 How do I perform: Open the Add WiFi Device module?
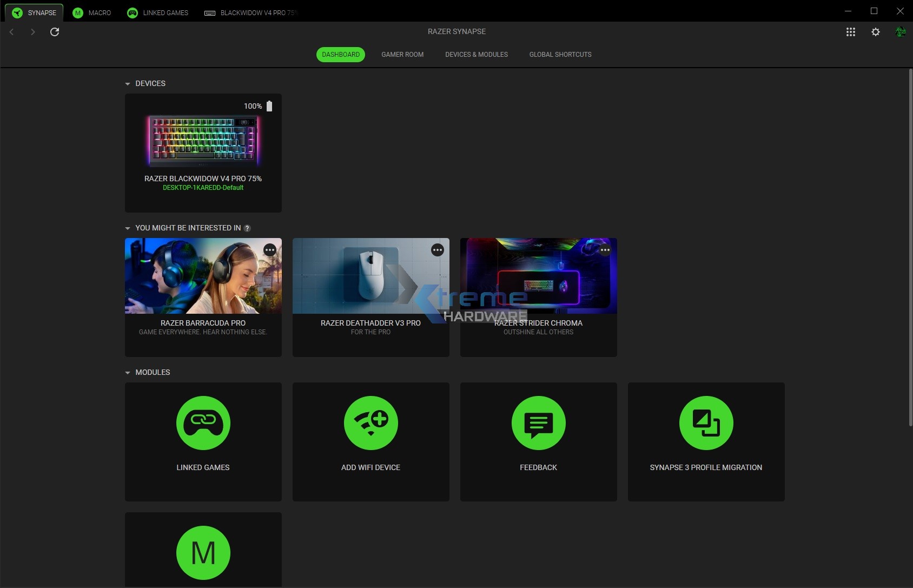coord(371,441)
